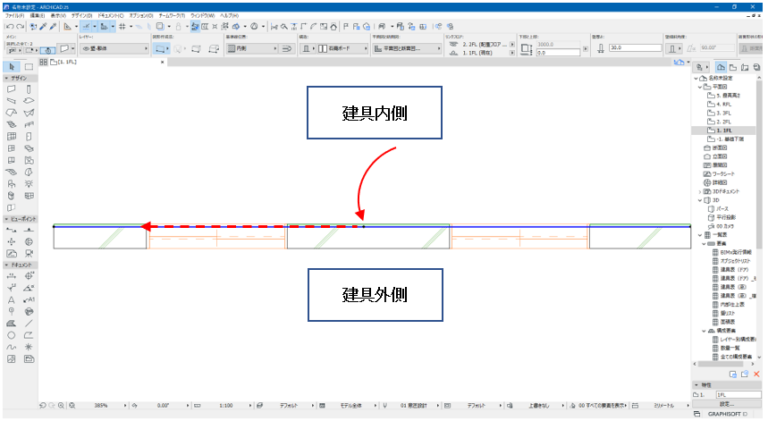Open the reference line dropdown showing 内側

pos(253,48)
